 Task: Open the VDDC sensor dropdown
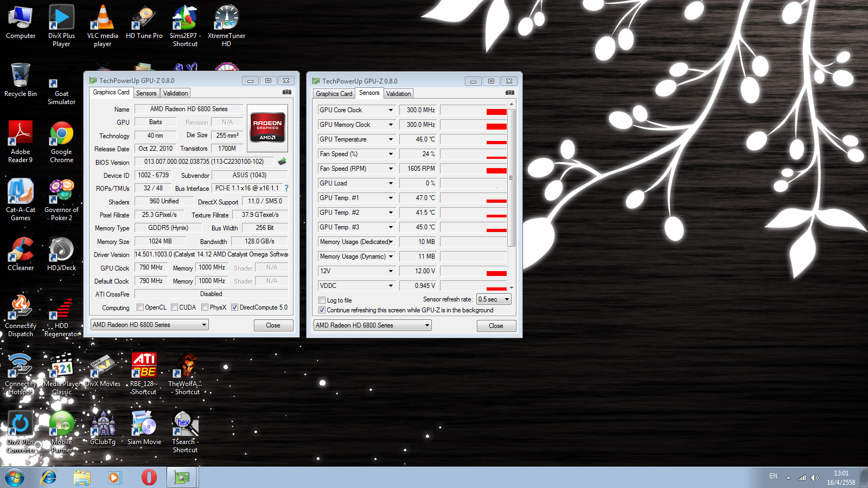[391, 286]
